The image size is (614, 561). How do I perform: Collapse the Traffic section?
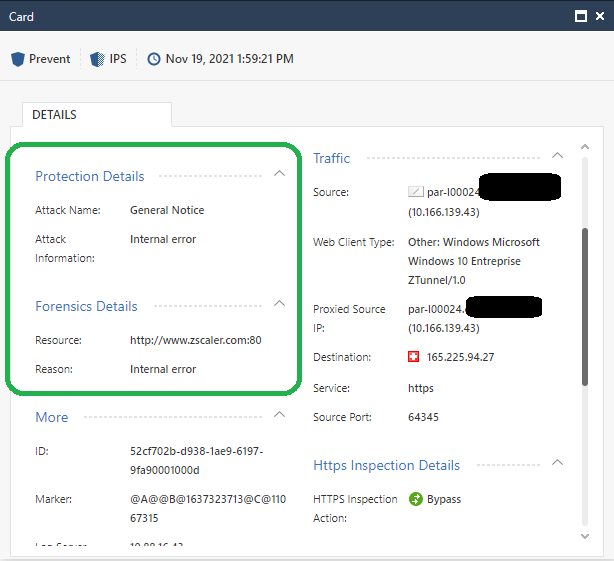point(557,155)
